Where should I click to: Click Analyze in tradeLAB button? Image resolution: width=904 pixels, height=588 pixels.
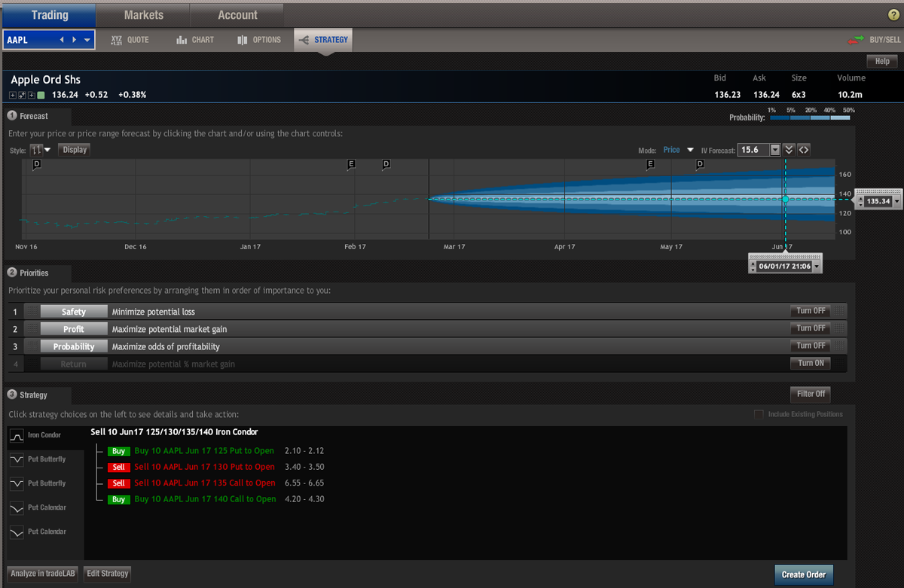(43, 574)
